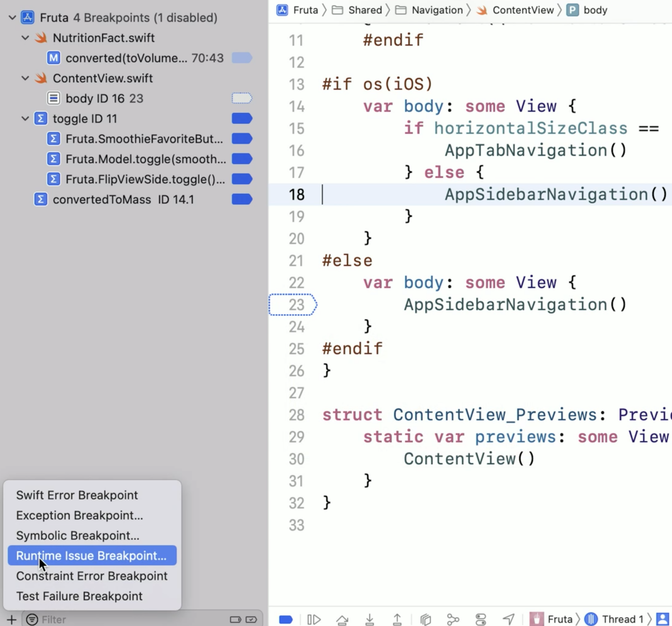Click the Debug Memory Graph button

(453, 619)
